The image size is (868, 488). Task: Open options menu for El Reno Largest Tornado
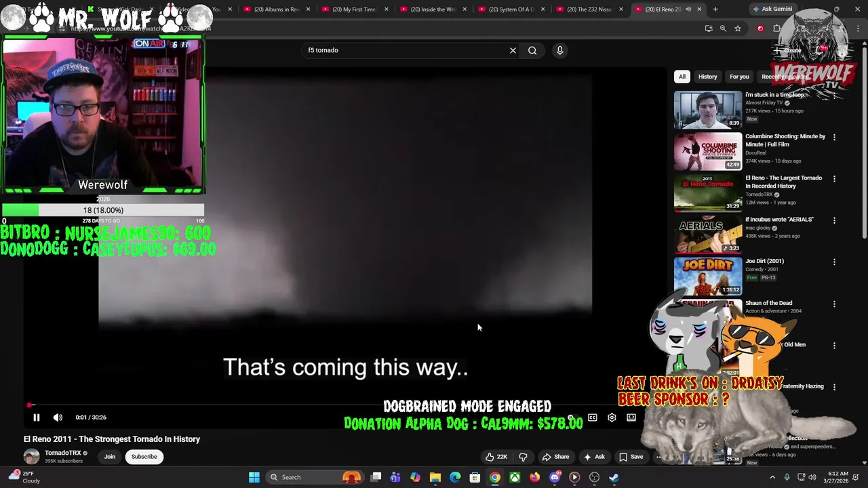(x=834, y=179)
